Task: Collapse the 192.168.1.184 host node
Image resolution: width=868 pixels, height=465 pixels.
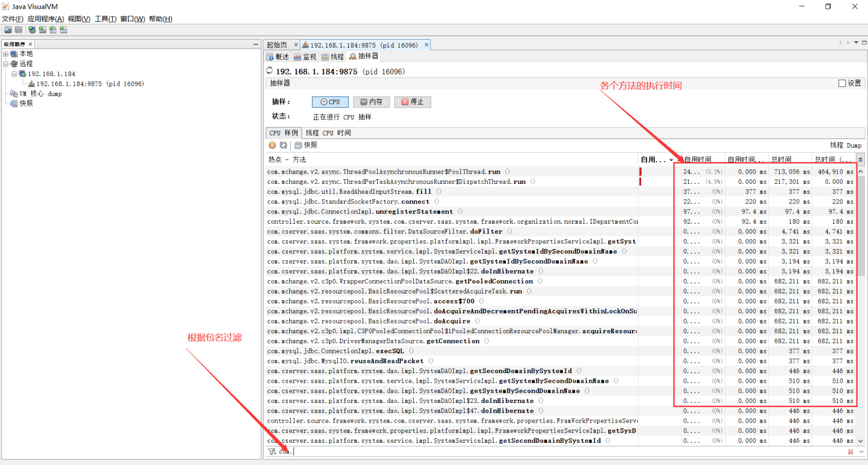Action: click(x=14, y=74)
